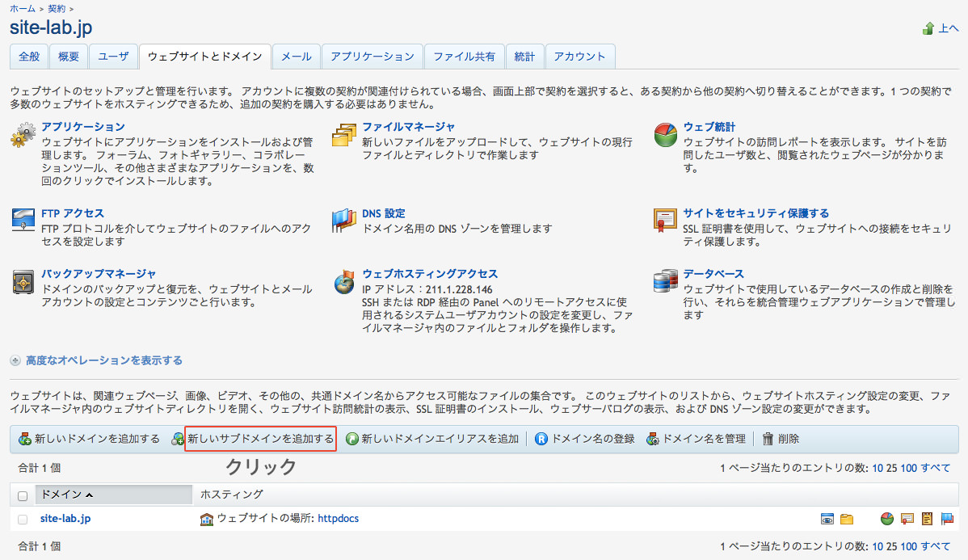Click the 削除 trash button in the toolbar
This screenshot has width=968, height=560.
pyautogui.click(x=781, y=439)
